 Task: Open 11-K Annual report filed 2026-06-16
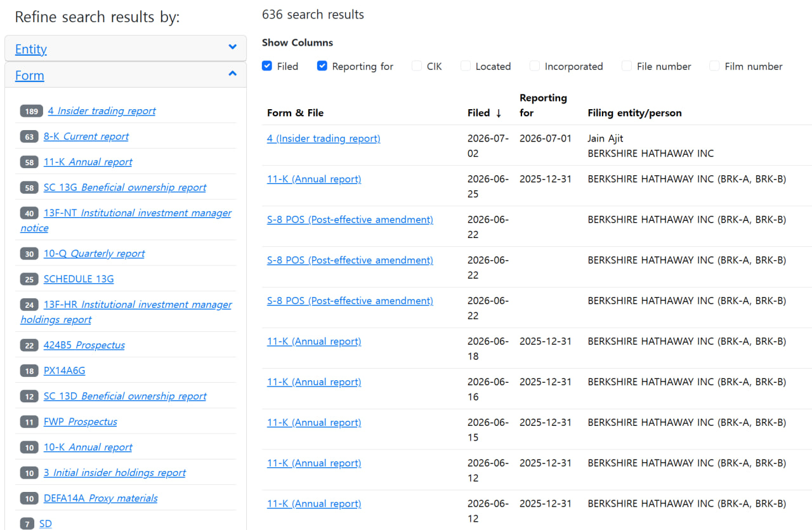pyautogui.click(x=314, y=382)
